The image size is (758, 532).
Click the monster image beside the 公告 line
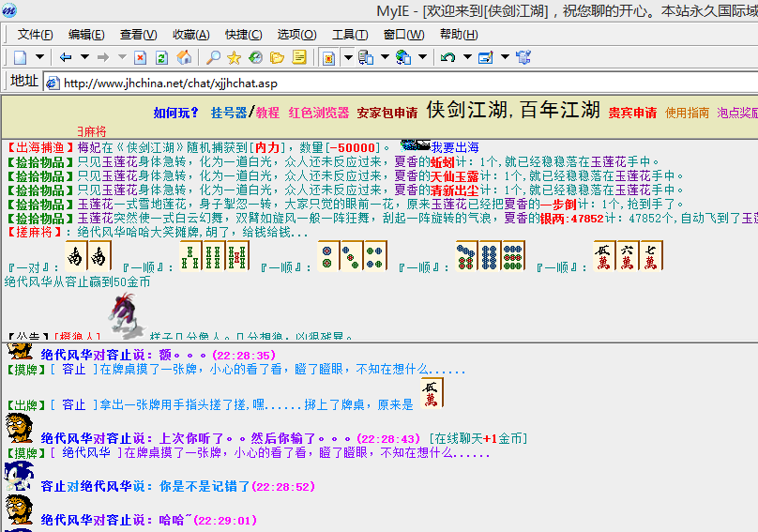pyautogui.click(x=126, y=315)
